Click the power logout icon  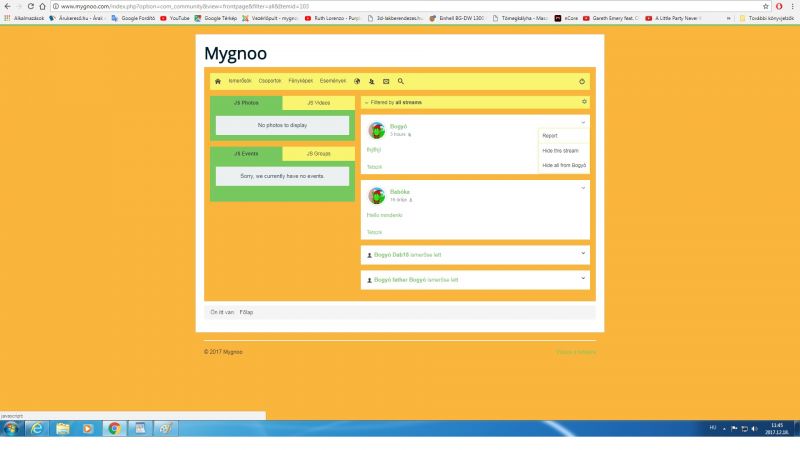(582, 81)
